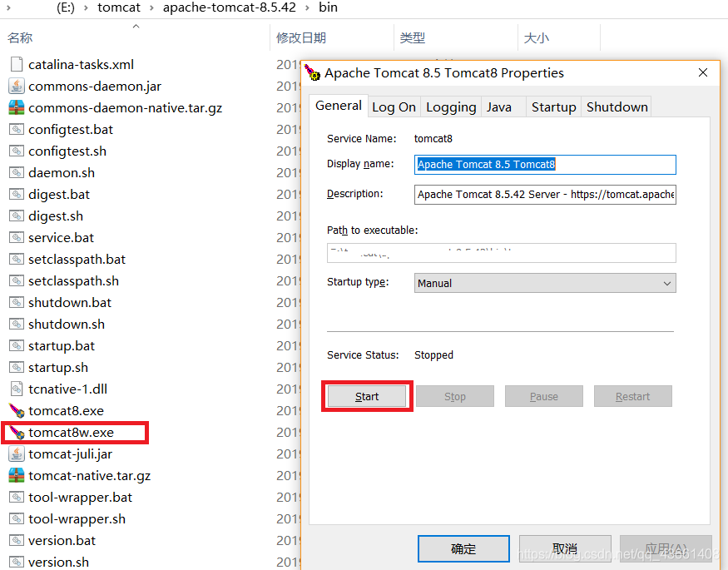Image resolution: width=728 pixels, height=570 pixels.
Task: Click the tomcat8.exe feather icon
Action: click(17, 411)
